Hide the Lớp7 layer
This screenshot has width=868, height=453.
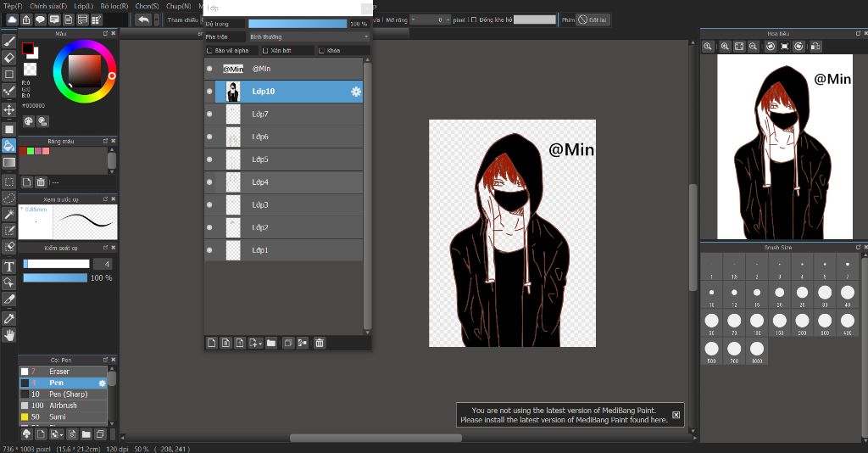[x=209, y=114]
